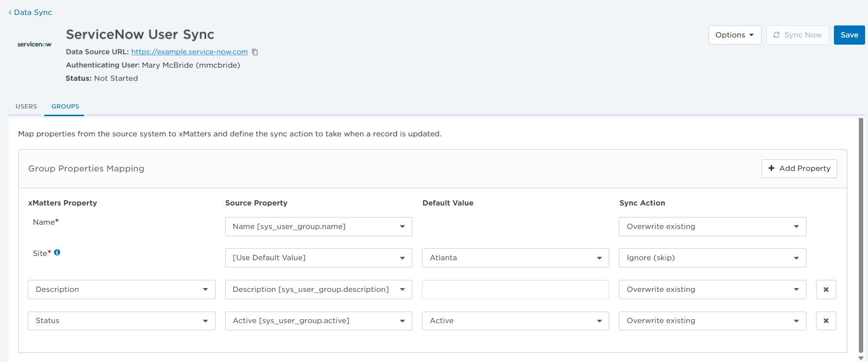The image size is (868, 362).
Task: Open the example.service-now.com data source link
Action: 189,52
